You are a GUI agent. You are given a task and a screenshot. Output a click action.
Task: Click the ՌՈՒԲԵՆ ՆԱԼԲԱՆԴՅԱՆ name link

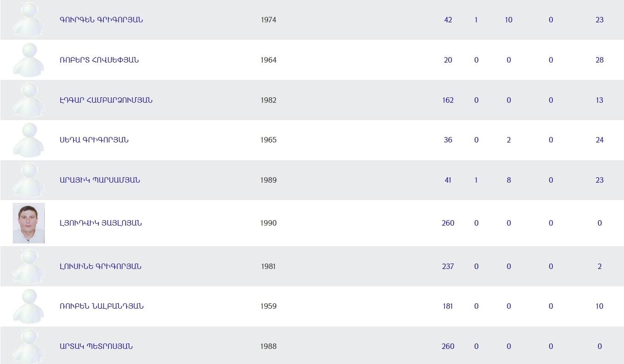101,306
